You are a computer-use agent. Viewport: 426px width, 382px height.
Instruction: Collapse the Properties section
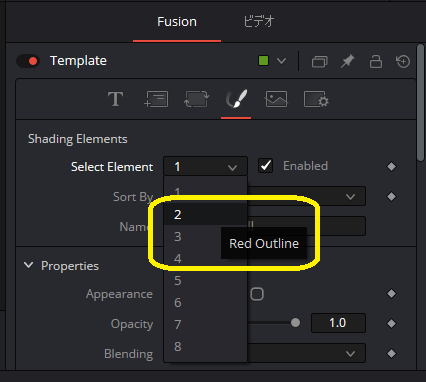[29, 265]
